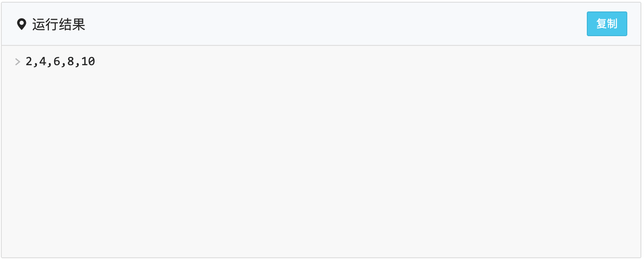Click the divider line below the header
Screen dimensions: 644x260
click(321, 45)
